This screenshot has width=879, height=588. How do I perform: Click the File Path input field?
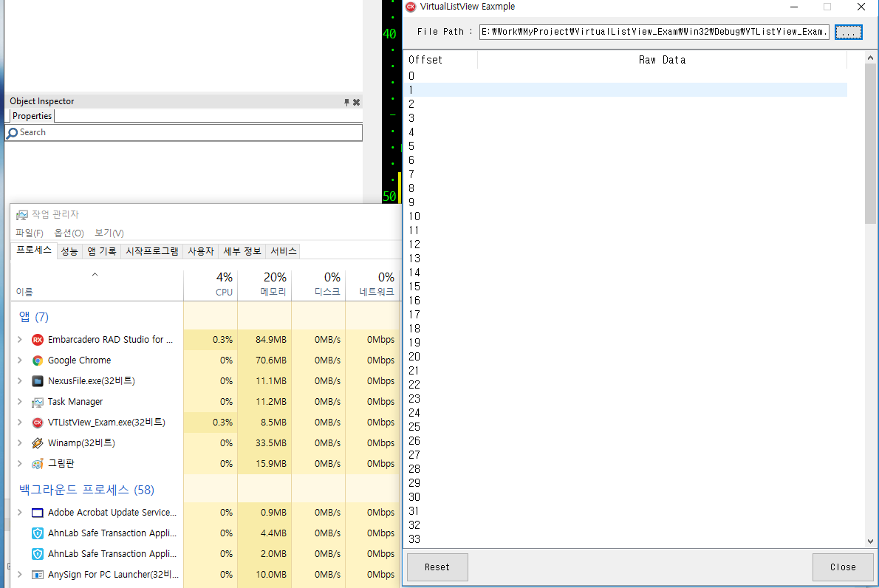coord(654,32)
